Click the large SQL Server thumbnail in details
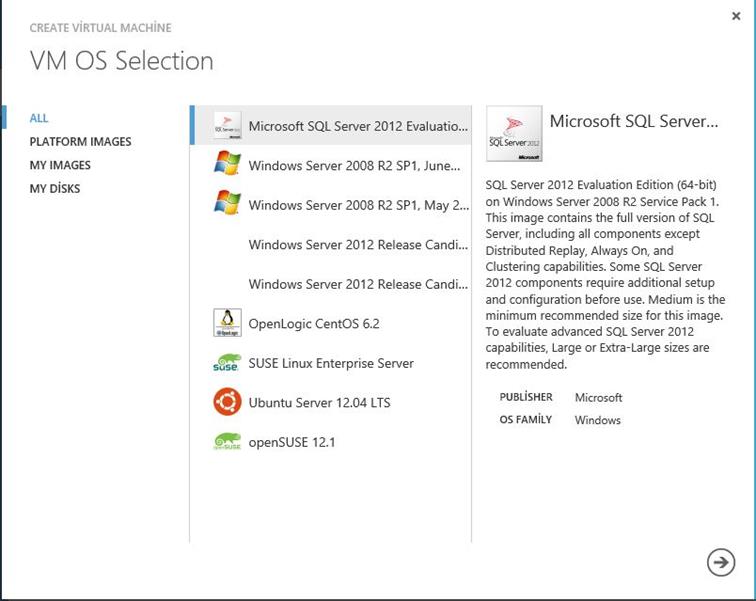The height and width of the screenshot is (601, 756). (514, 134)
